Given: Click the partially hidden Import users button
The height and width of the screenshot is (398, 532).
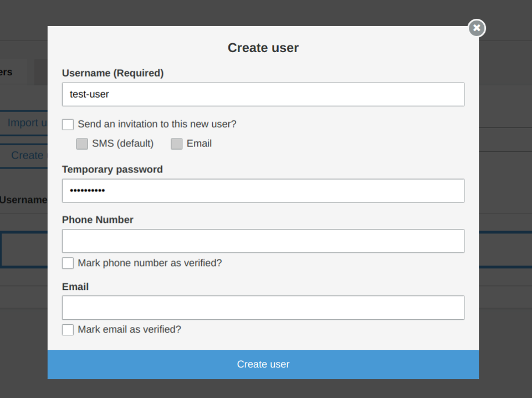Looking at the screenshot, I should [25, 123].
